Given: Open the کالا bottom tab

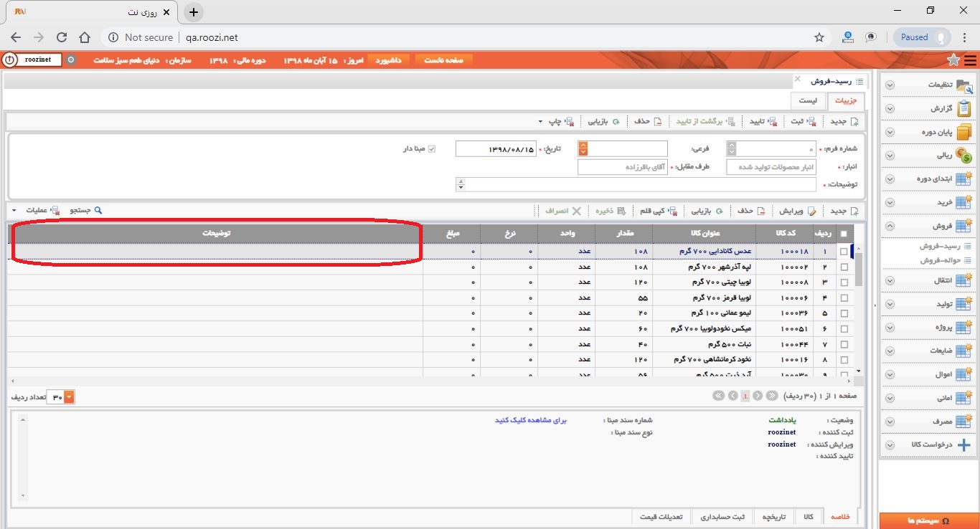Looking at the screenshot, I should pyautogui.click(x=809, y=517).
